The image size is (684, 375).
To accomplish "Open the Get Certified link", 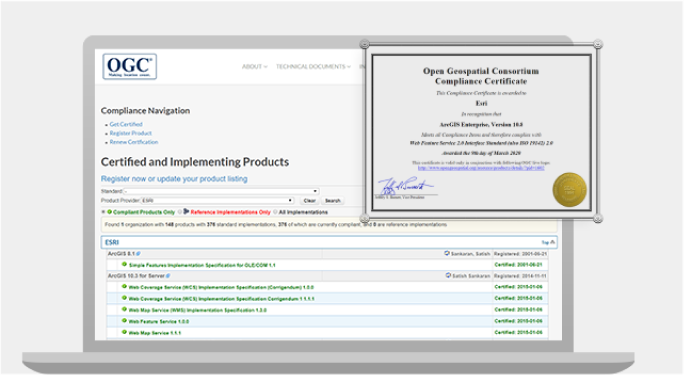I will coord(126,124).
